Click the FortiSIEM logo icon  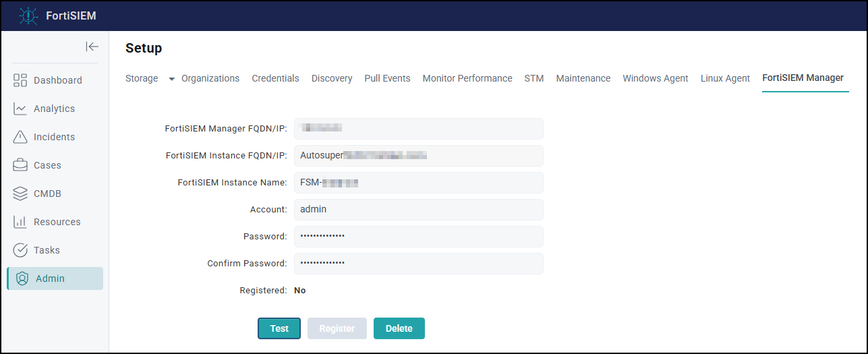pos(29,16)
